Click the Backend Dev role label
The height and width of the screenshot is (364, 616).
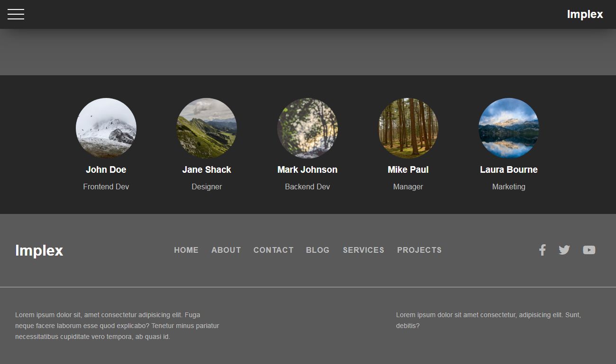pos(308,186)
